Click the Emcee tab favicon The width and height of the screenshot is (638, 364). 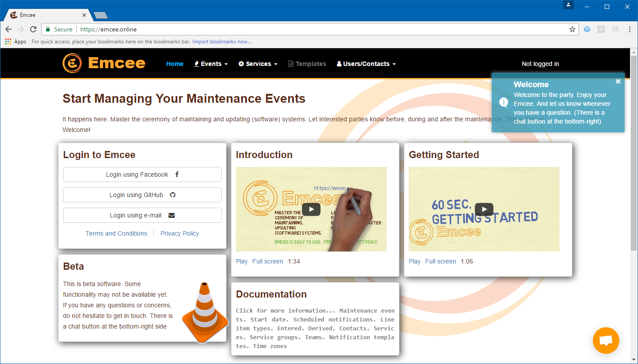pos(14,15)
